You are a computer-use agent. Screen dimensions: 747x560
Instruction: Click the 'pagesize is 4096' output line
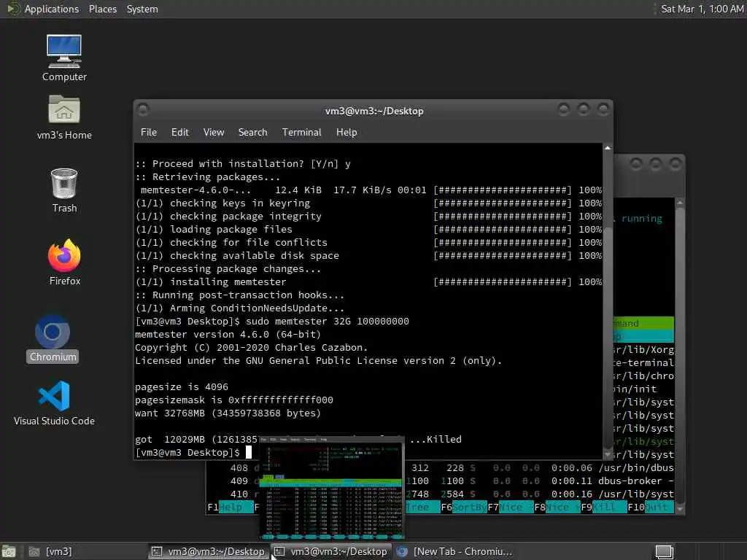click(182, 387)
